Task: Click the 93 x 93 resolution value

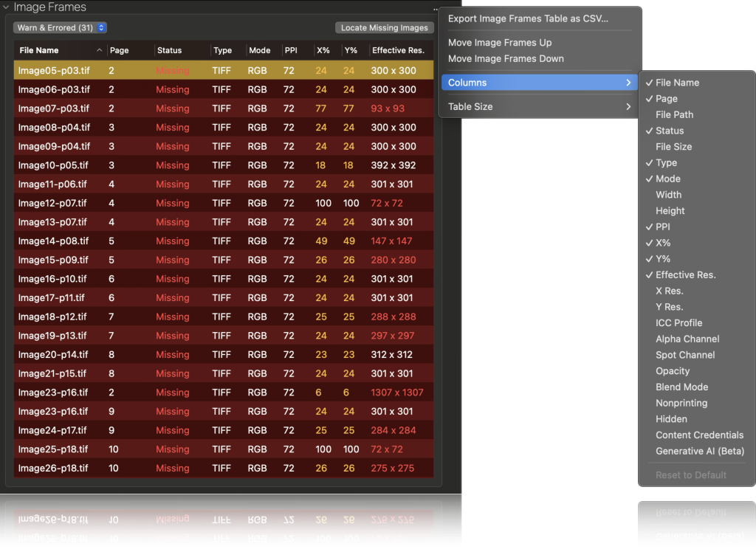Action: (387, 108)
